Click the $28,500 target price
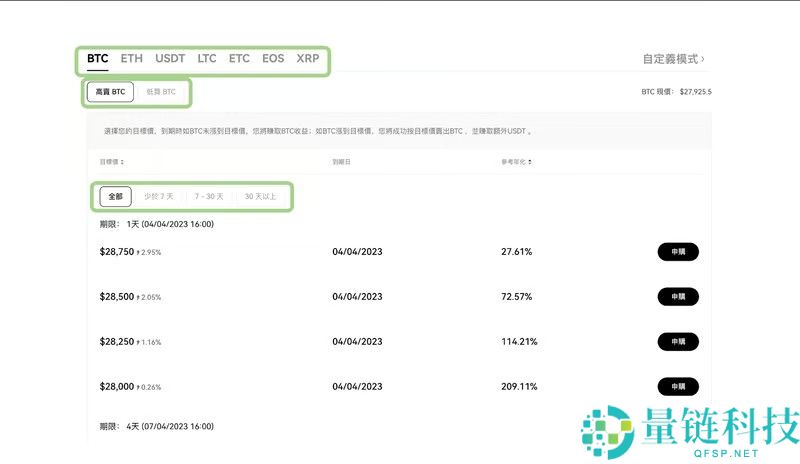800x464 pixels. 117,297
